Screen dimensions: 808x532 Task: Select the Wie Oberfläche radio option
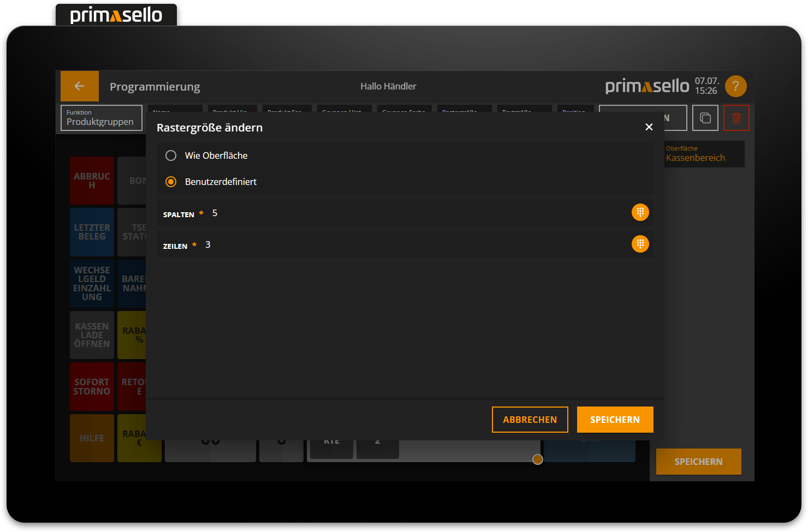(x=170, y=155)
